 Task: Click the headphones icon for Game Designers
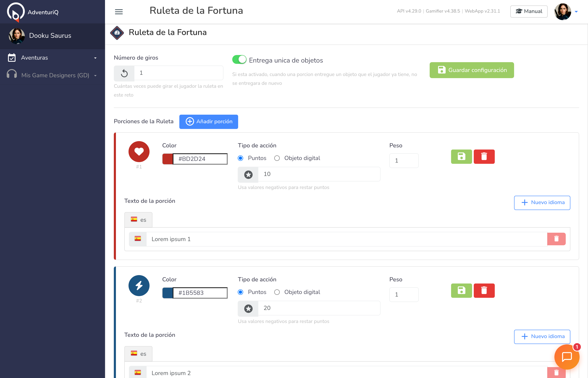pyautogui.click(x=12, y=74)
